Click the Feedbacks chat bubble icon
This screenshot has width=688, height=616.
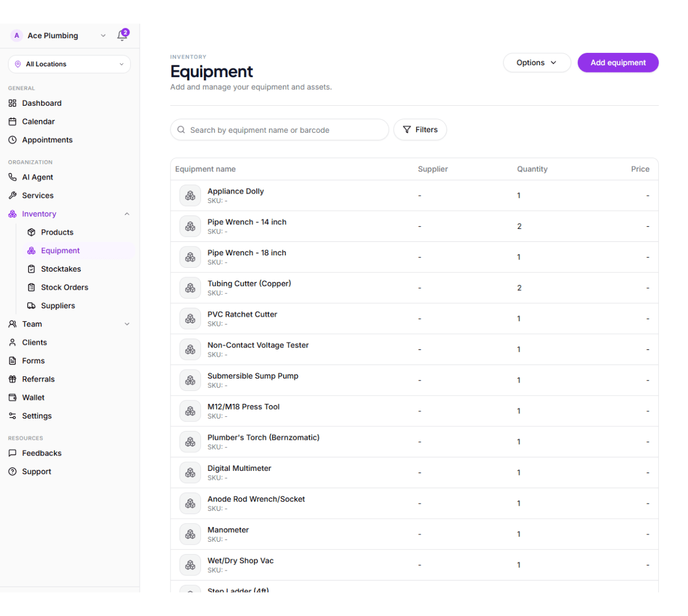(12, 453)
